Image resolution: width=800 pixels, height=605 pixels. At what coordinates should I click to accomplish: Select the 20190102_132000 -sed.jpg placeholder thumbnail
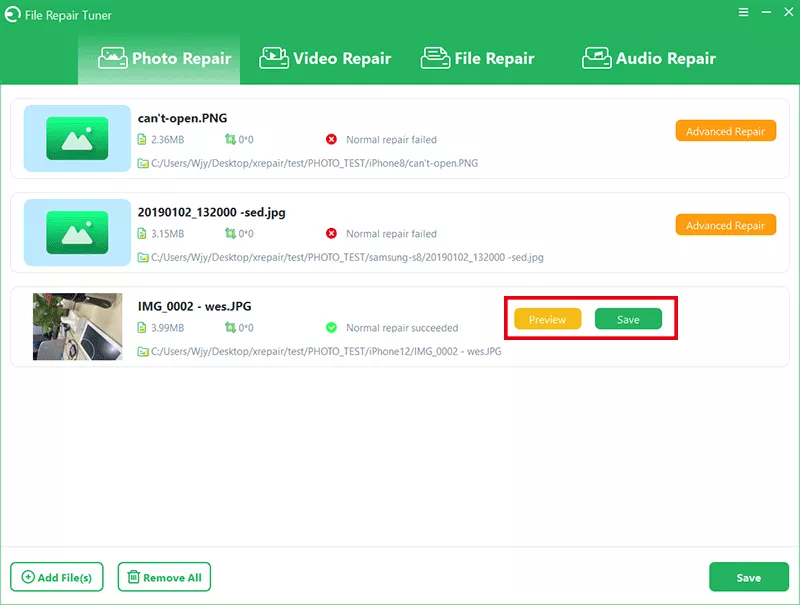77,232
